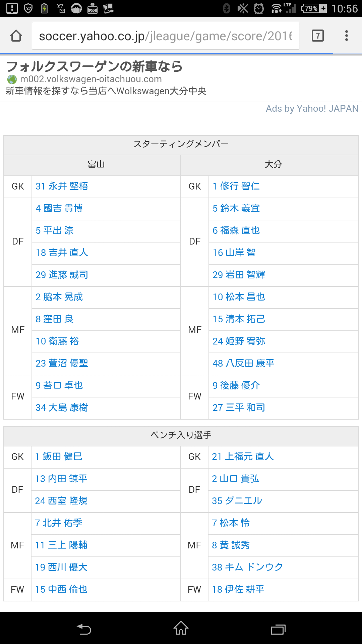
Task: Open player link 1 修行 智仁
Action: [x=236, y=186]
